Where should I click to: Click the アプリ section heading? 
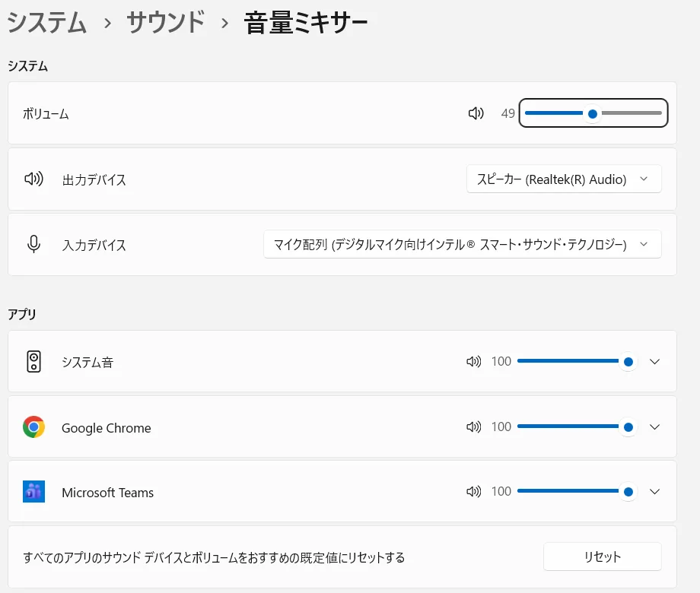pos(22,314)
